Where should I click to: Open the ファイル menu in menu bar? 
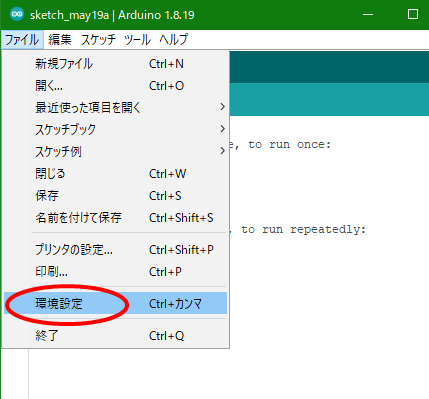point(22,40)
